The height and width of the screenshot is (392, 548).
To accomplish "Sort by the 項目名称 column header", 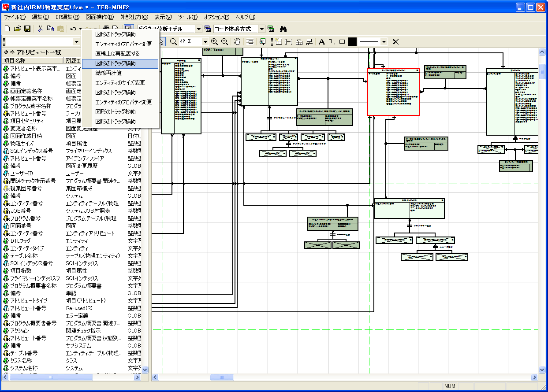I will [x=33, y=60].
